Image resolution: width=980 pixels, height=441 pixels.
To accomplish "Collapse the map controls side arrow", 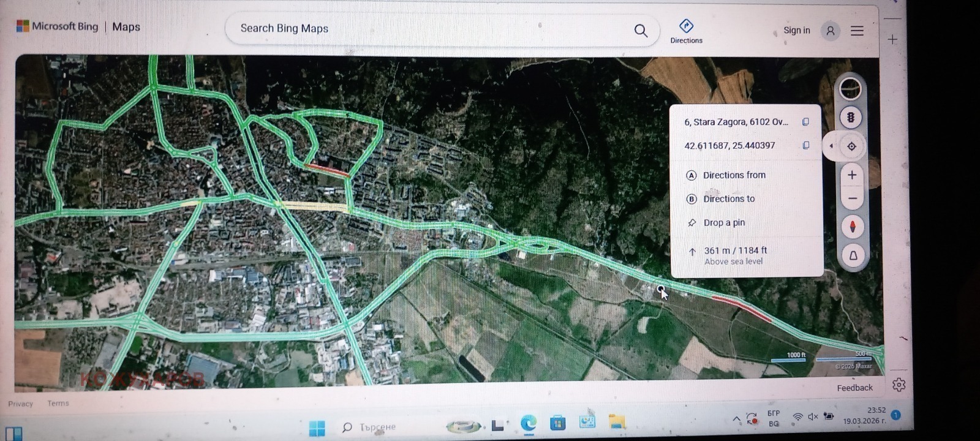I will (831, 146).
